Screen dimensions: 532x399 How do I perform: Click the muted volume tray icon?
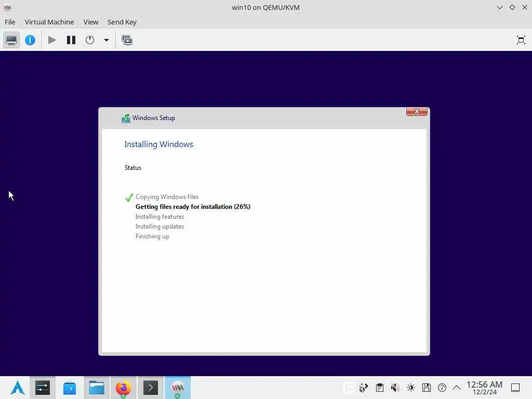(x=395, y=388)
